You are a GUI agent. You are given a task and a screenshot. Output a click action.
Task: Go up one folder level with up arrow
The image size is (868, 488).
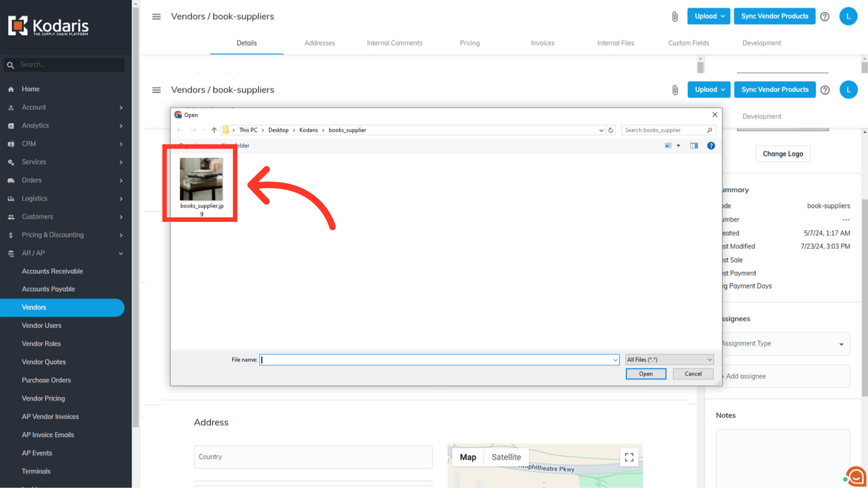tap(214, 130)
